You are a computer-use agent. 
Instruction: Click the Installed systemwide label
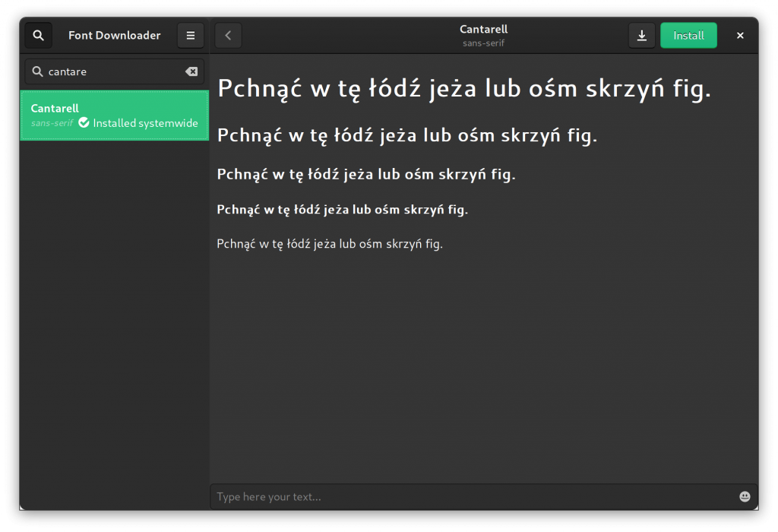coord(144,122)
